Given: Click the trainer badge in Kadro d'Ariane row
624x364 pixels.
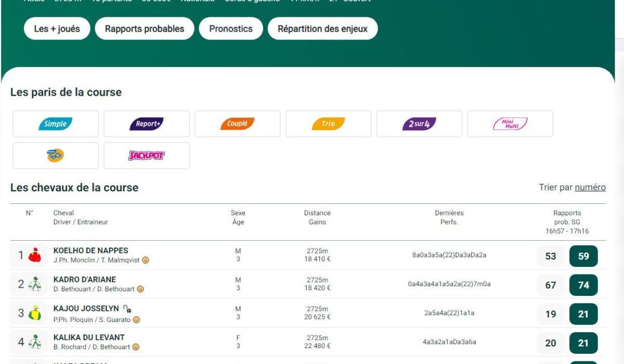Looking at the screenshot, I should pyautogui.click(x=140, y=289).
